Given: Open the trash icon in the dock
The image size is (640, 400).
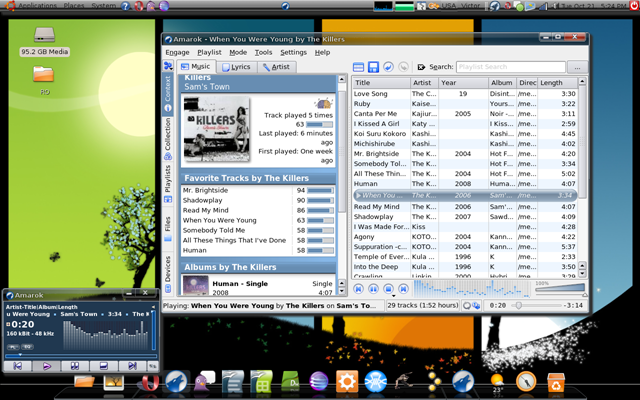Looking at the screenshot, I should 556,382.
